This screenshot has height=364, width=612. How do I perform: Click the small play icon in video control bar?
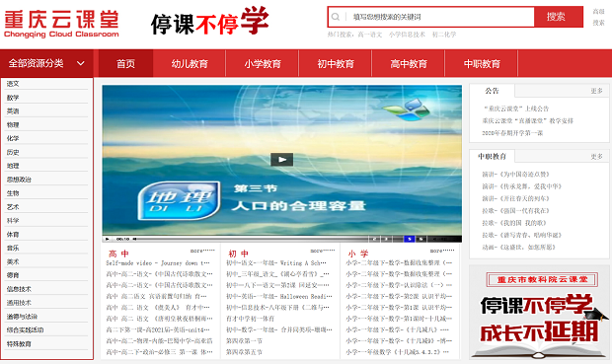pos(108,239)
